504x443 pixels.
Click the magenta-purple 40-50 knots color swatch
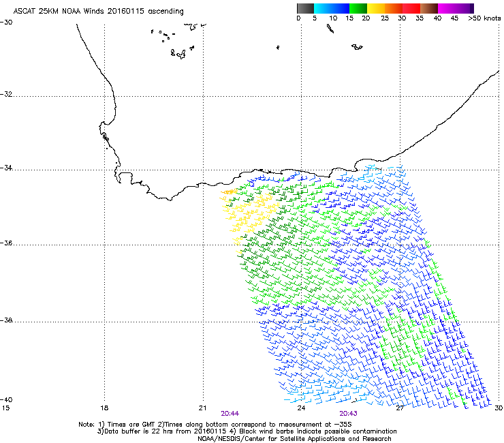[456, 8]
